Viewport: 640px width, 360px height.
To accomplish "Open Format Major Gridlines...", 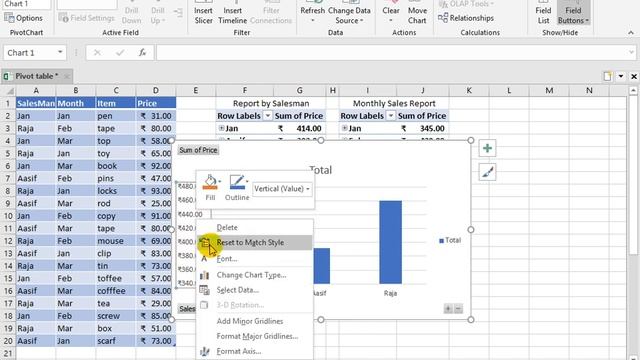I will pyautogui.click(x=257, y=336).
